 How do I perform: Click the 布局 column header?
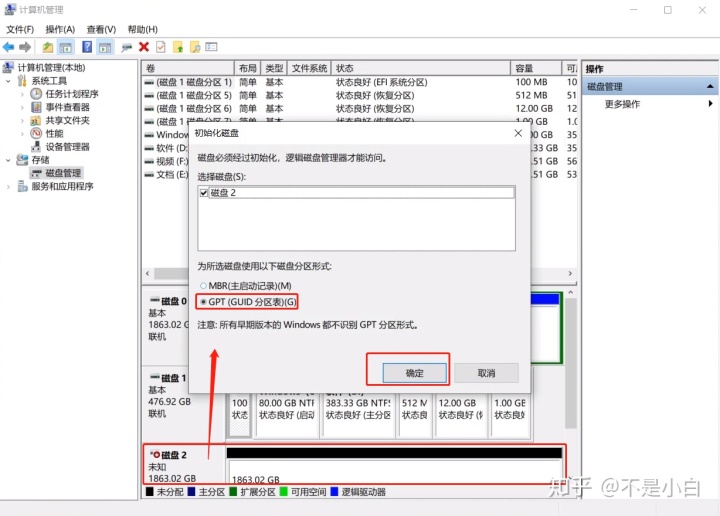click(x=248, y=68)
